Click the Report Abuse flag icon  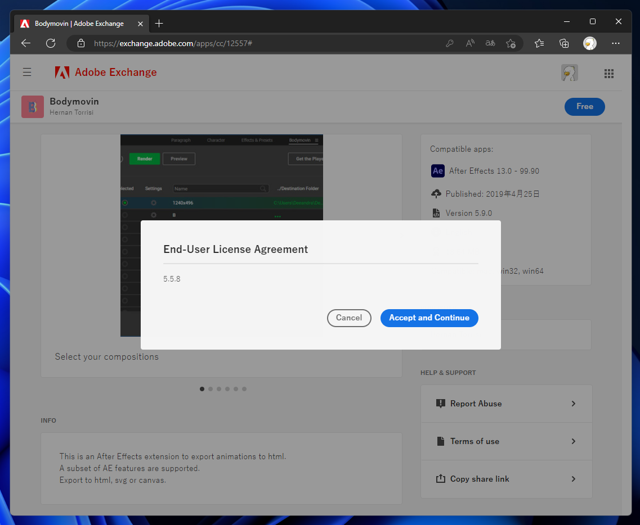pyautogui.click(x=440, y=403)
